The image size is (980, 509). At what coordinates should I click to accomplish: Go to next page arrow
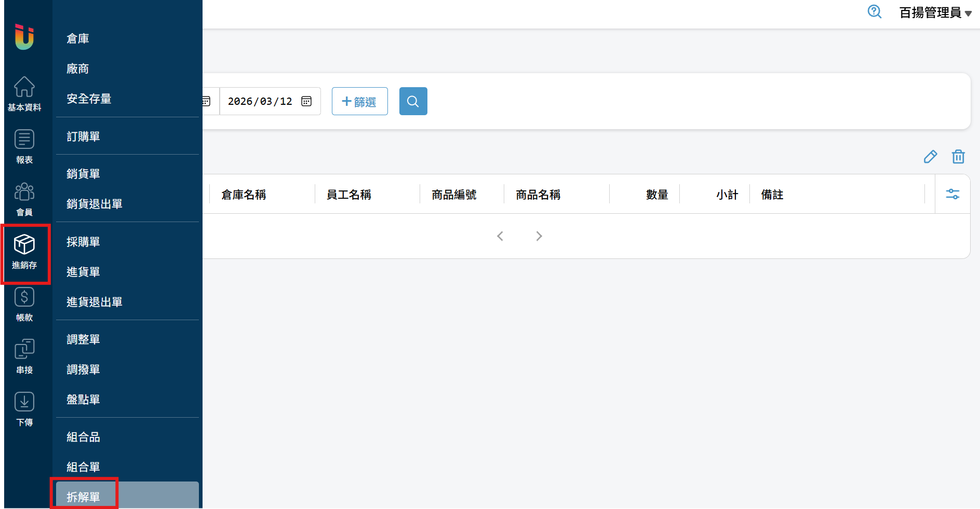[x=539, y=236]
